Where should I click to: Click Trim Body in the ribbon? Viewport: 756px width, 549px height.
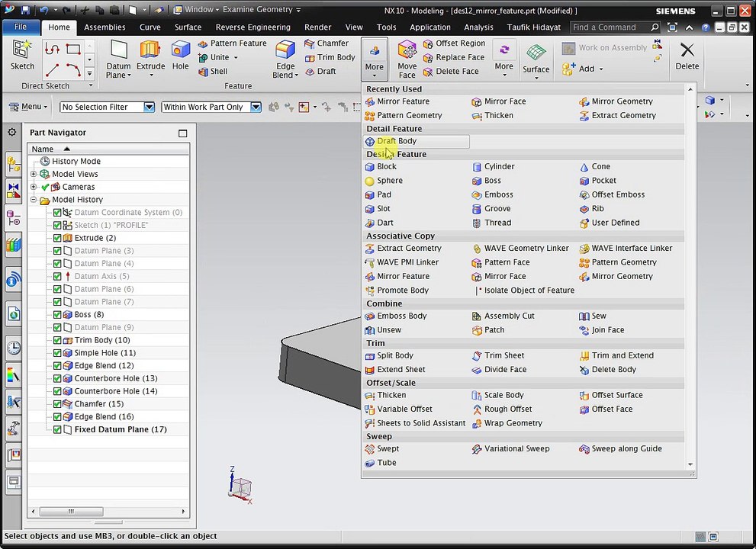coord(330,57)
